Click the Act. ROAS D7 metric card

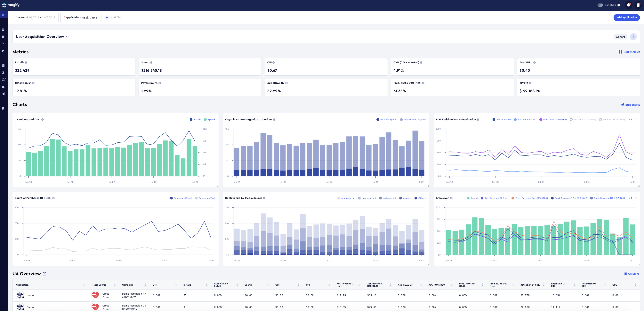pyautogui.click(x=326, y=87)
